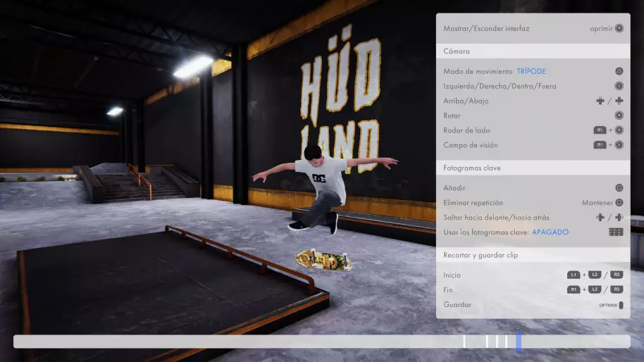644x362 pixels.
Task: Click the "Rotar" label
Action: [452, 116]
